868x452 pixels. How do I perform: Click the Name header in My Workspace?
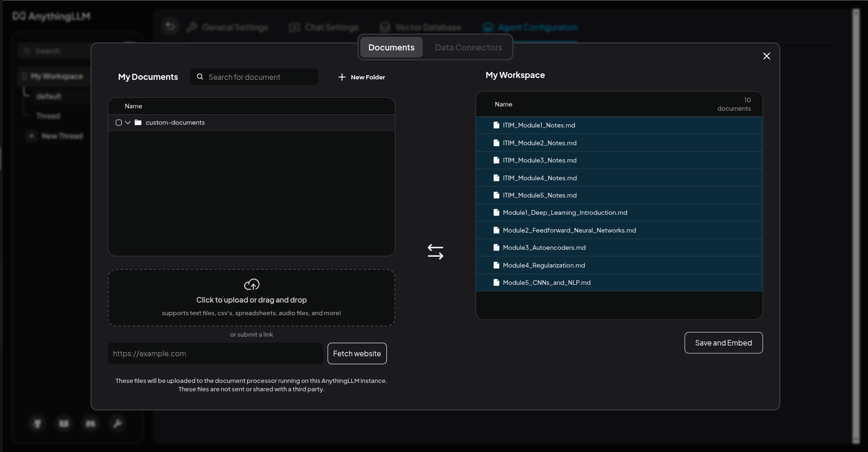[504, 104]
